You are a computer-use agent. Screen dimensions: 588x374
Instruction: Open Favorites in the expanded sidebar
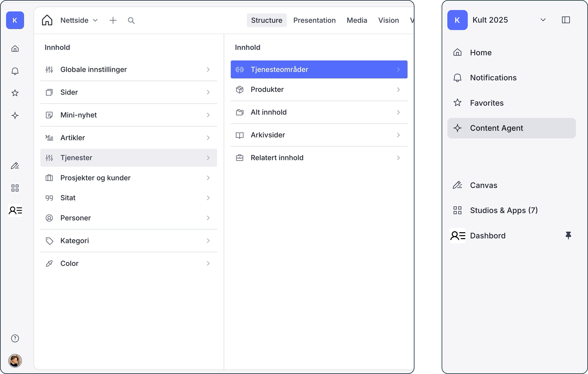(x=487, y=103)
